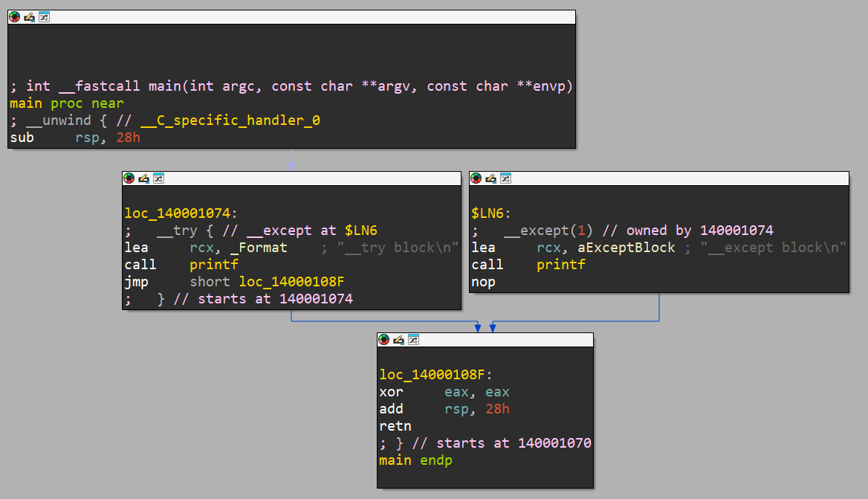Open node color picker on loc_140001074 block
This screenshot has height=499, width=868.
point(129,178)
